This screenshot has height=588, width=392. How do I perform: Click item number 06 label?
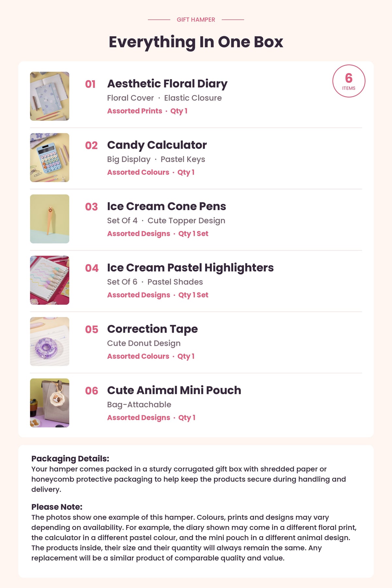91,391
